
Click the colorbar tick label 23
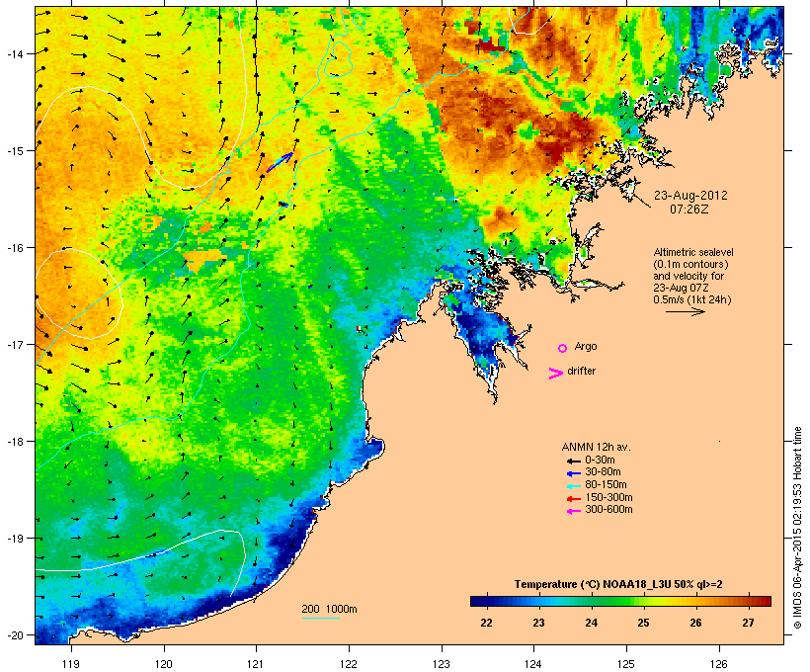point(538,623)
